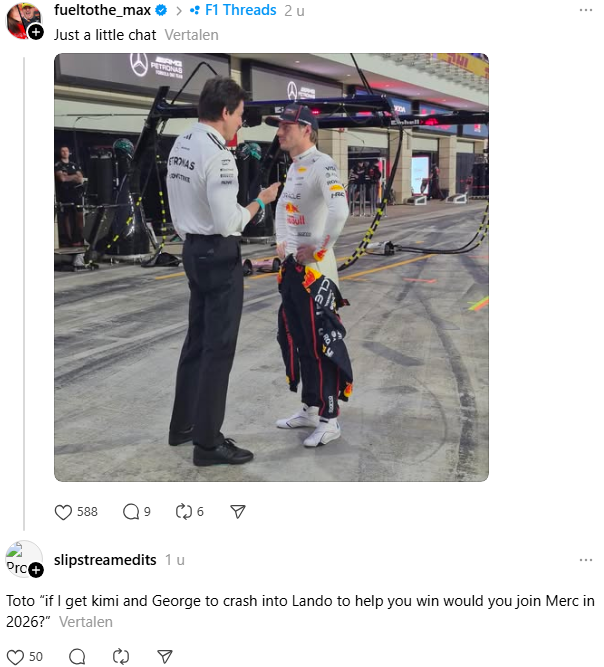Like the fueltothe_max post with 588 likes
Viewport: 604px width, 667px height.
(x=63, y=512)
